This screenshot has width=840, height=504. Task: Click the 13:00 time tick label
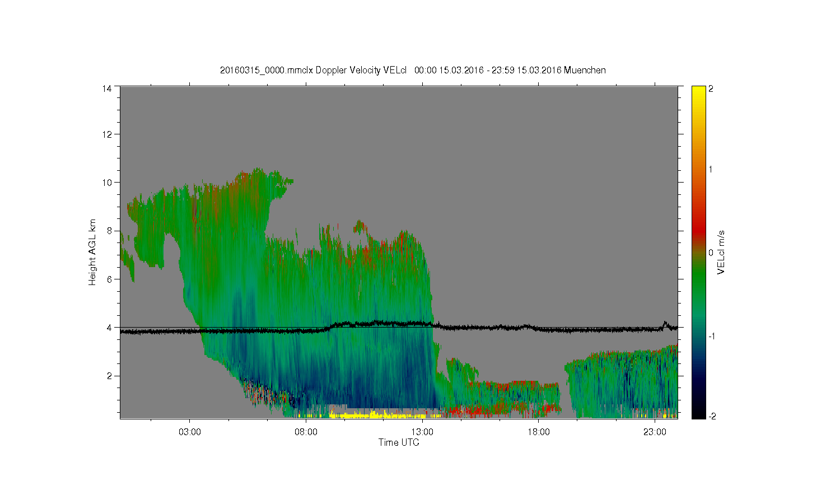[x=422, y=432]
